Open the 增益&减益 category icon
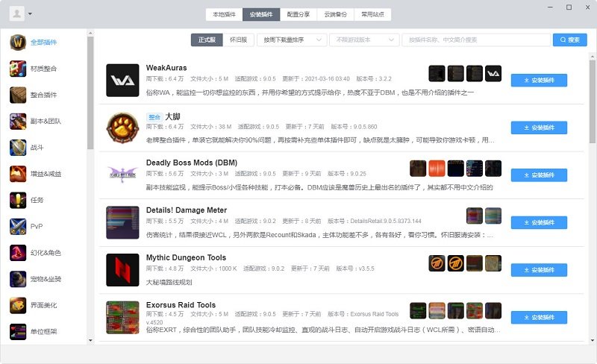 (x=18, y=174)
